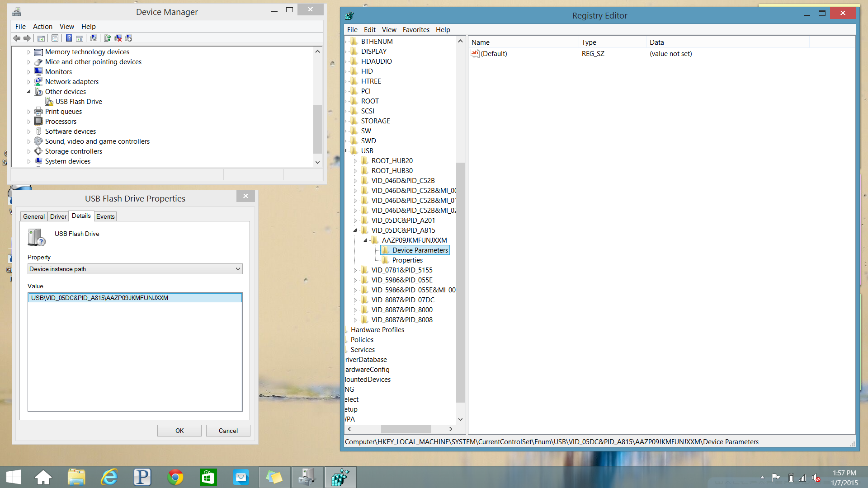
Task: Click the Properties sheet toolbar icon in Device Manager
Action: tap(55, 38)
